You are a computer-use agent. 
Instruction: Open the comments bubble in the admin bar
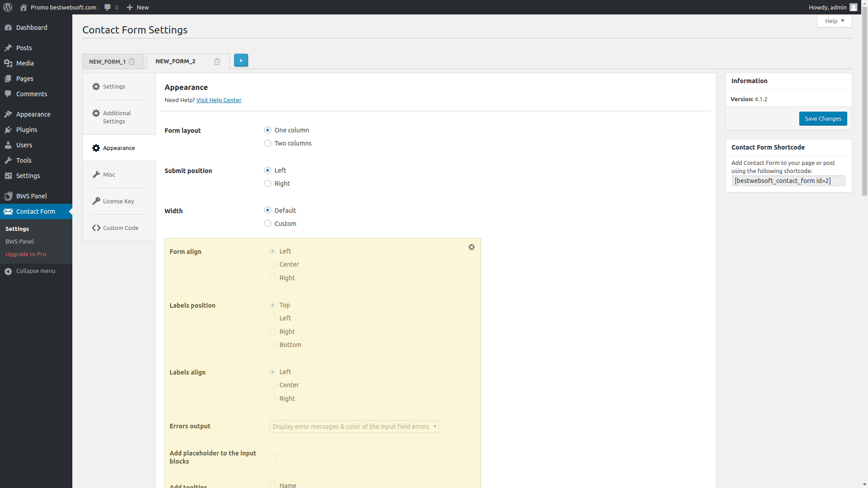click(108, 7)
